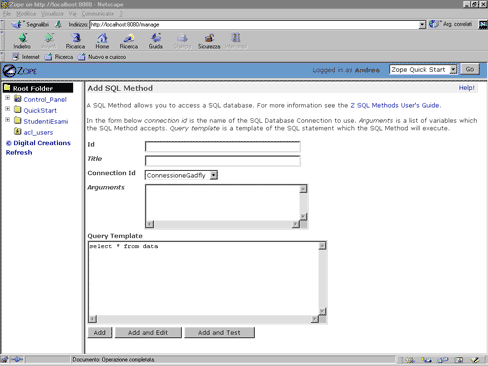Click the Root Folder icon in tree
Image resolution: width=488 pixels, height=366 pixels.
(x=7, y=88)
